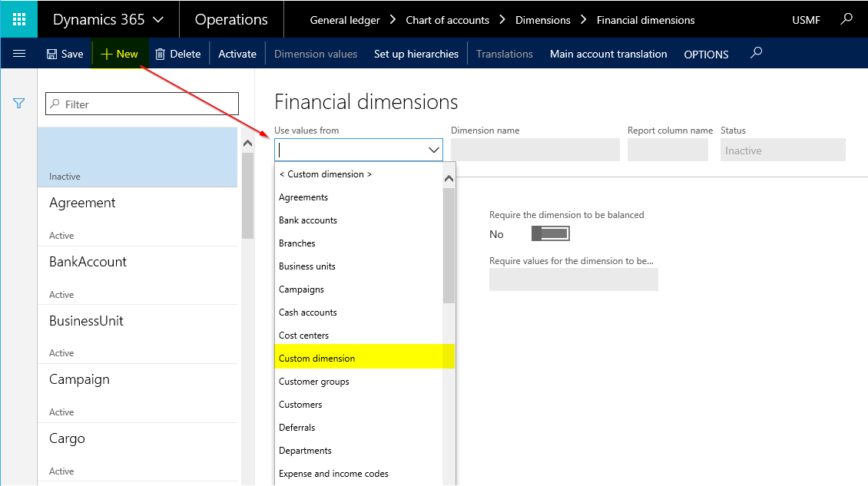The width and height of the screenshot is (868, 486).
Task: Choose Customers from the list
Action: pos(359,405)
